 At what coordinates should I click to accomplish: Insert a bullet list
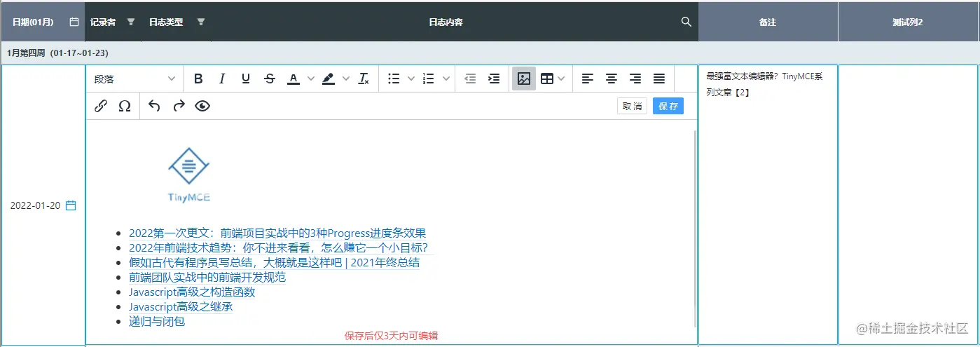pos(394,79)
